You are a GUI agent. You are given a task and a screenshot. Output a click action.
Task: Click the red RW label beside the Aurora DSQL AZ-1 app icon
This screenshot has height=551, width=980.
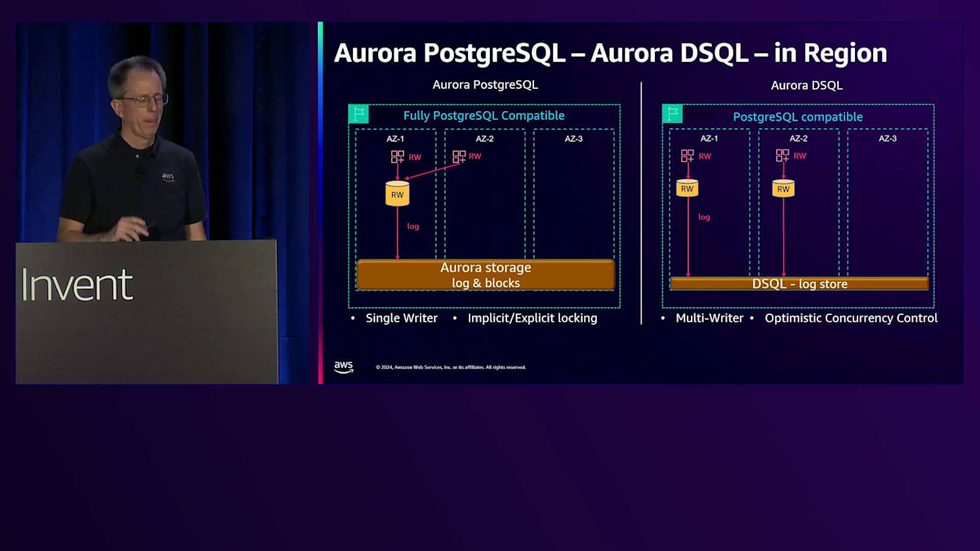tap(705, 156)
